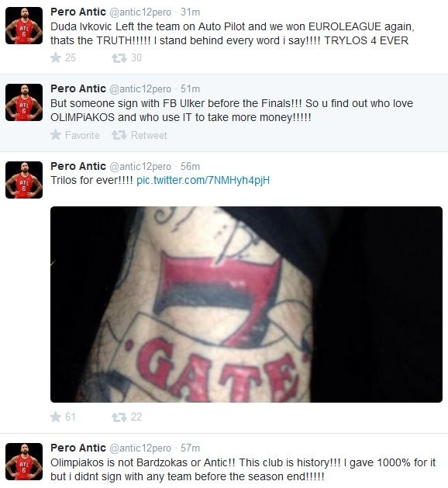Viewport: 448px width, 488px height.
Task: Open Pero Antic avatar on the 51m tweet
Action: coord(24,102)
